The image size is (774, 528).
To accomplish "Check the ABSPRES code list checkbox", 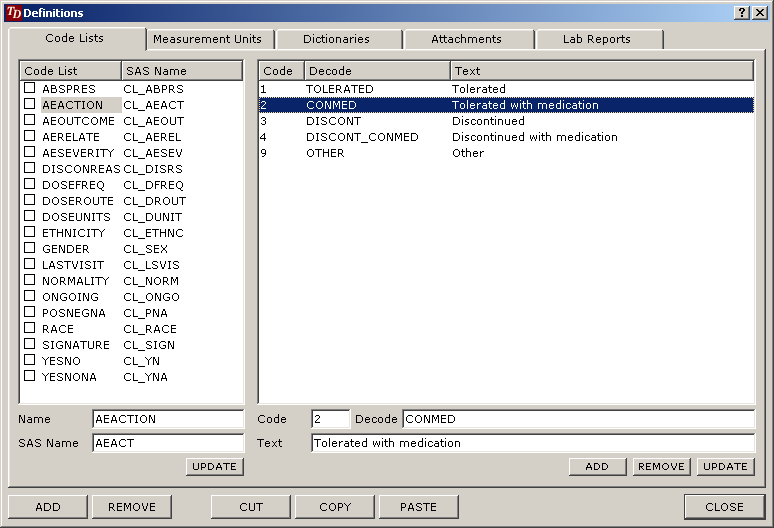I will (x=30, y=89).
